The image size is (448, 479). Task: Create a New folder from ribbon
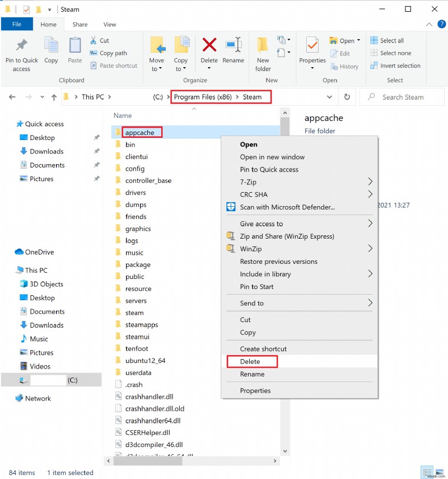coord(263,54)
